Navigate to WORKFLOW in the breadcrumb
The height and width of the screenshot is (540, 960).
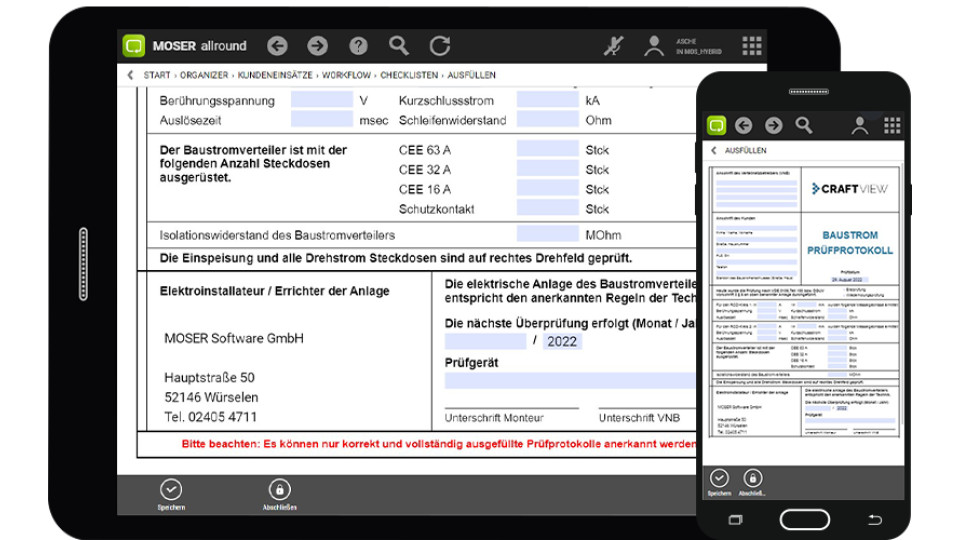point(347,75)
